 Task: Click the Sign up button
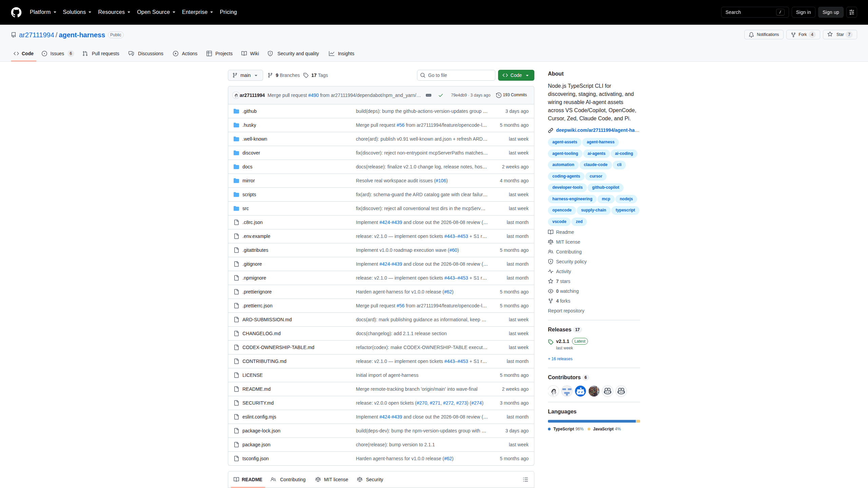(831, 12)
